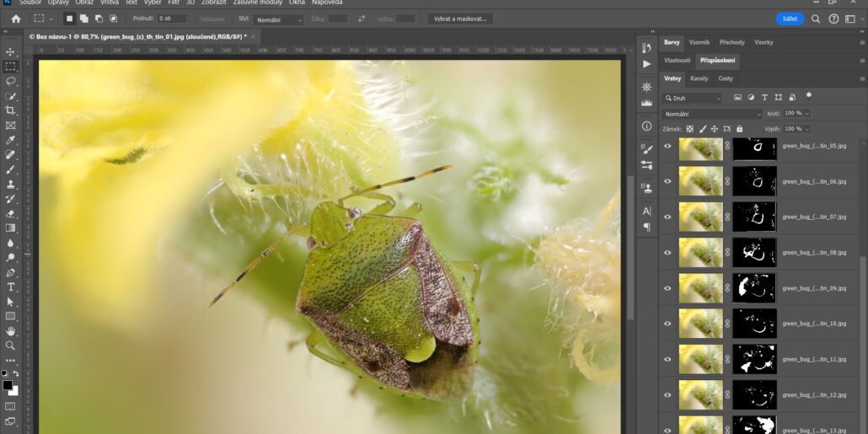Image resolution: width=868 pixels, height=434 pixels.
Task: Lock image pixels brush icon
Action: pyautogui.click(x=703, y=128)
